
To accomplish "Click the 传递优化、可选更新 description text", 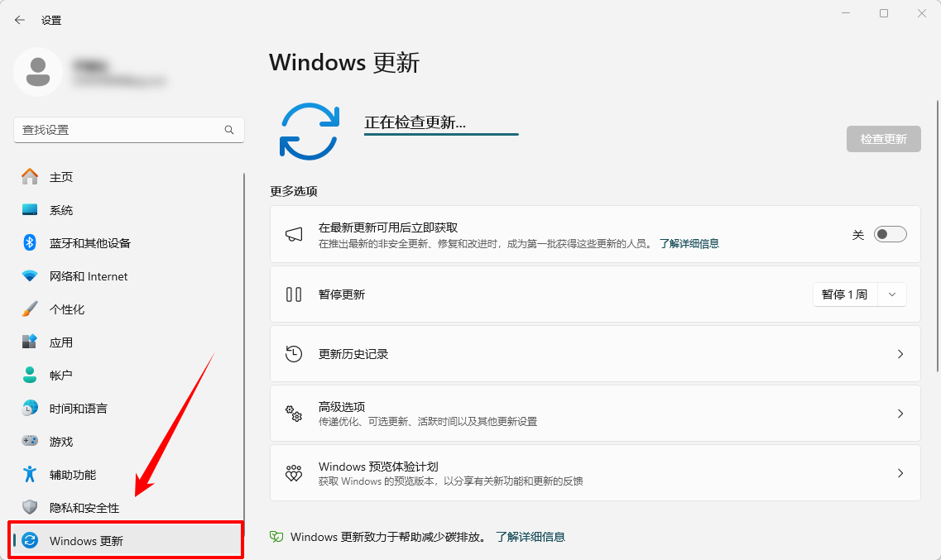I will click(427, 422).
